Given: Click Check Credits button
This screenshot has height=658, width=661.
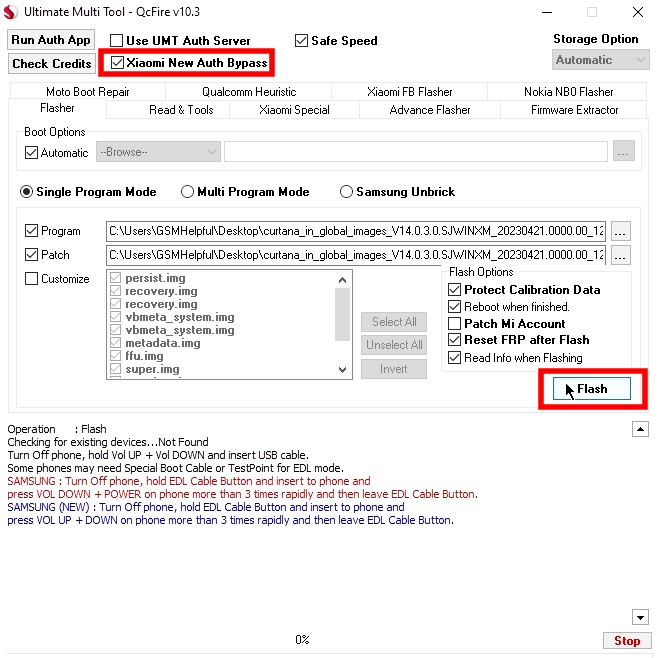Looking at the screenshot, I should tap(51, 64).
